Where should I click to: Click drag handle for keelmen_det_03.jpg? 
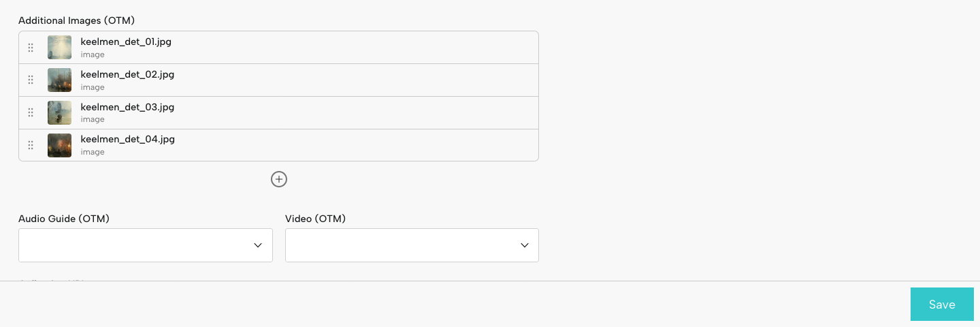[x=31, y=112]
